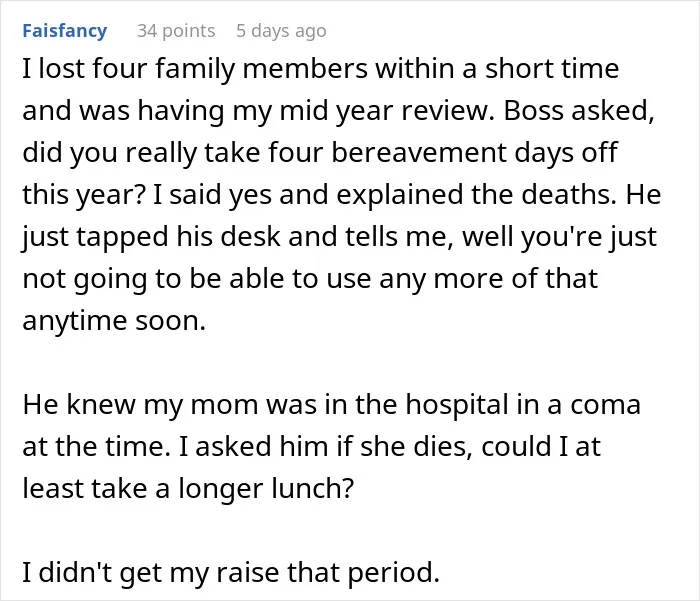Click the phrase 'if she dies, could I at'
700x601 pixels.
469,447
